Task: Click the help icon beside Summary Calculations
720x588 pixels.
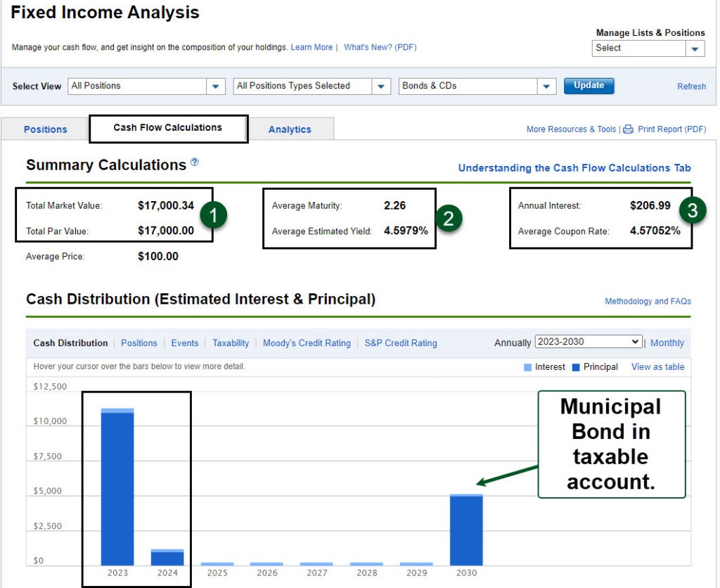Action: pyautogui.click(x=195, y=162)
